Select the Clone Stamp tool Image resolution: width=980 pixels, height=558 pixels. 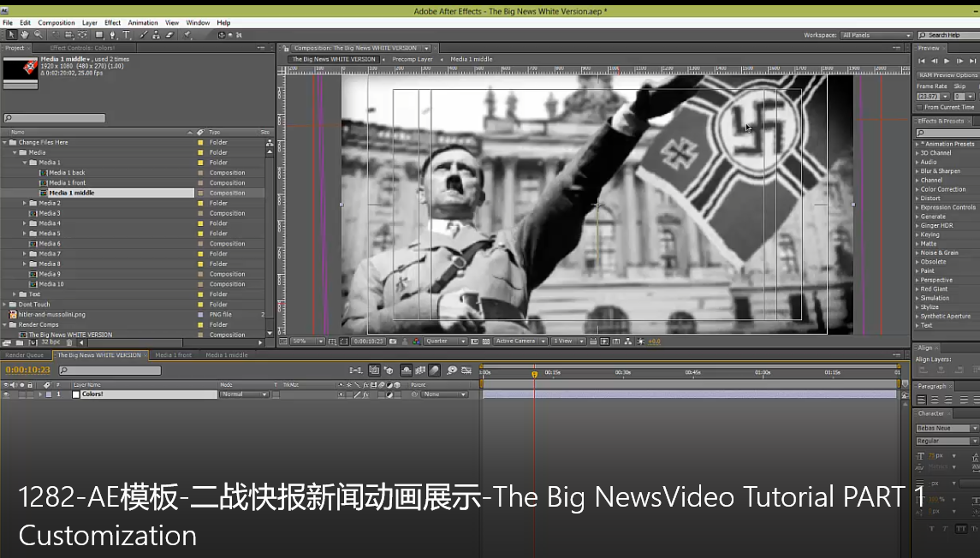(157, 35)
